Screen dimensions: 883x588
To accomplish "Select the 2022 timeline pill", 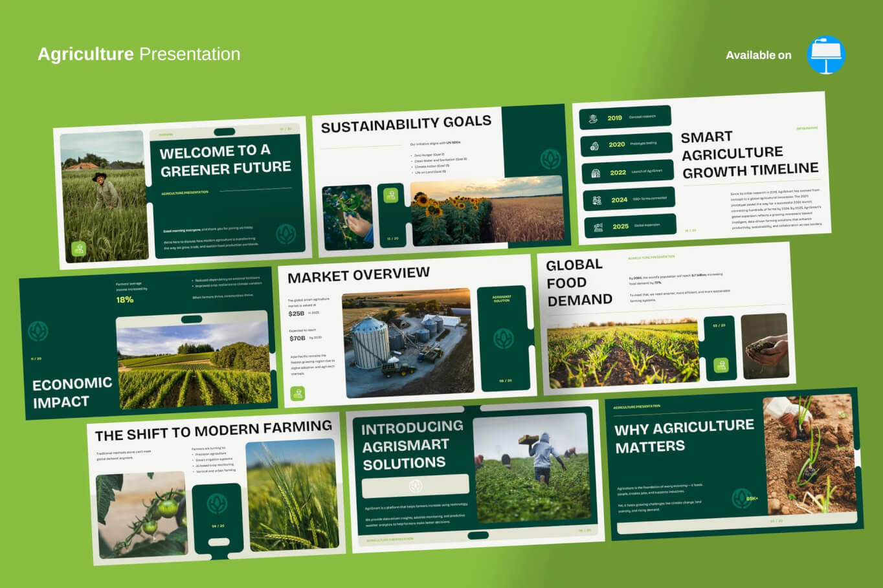I will pos(627,172).
